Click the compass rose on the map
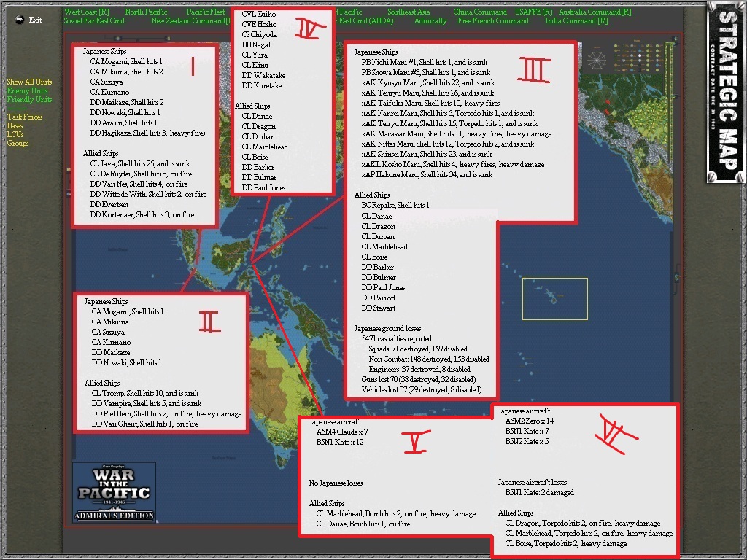The image size is (747, 560). tap(597, 60)
